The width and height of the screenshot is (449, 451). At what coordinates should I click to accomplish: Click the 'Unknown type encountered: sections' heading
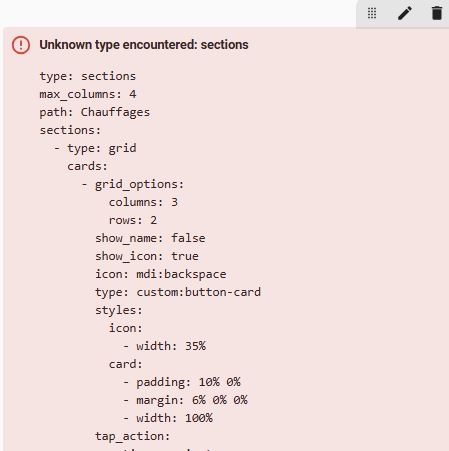pyautogui.click(x=144, y=45)
